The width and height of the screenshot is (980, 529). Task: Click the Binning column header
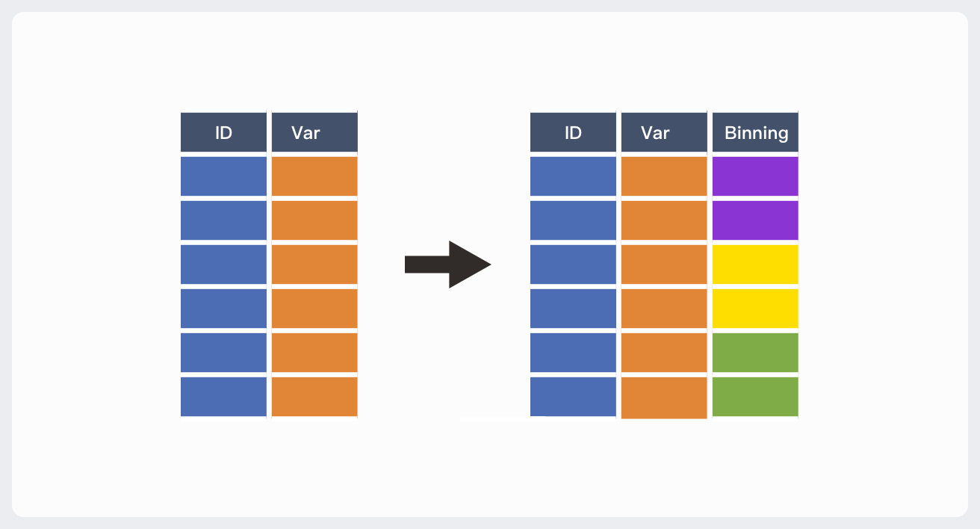tap(755, 132)
